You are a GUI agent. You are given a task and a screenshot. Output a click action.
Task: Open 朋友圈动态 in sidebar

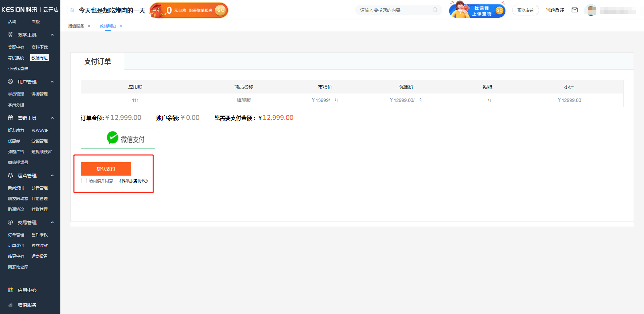[x=18, y=199]
